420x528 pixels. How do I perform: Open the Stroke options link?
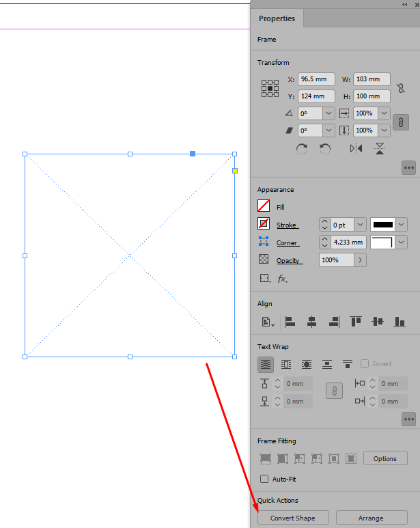[286, 225]
